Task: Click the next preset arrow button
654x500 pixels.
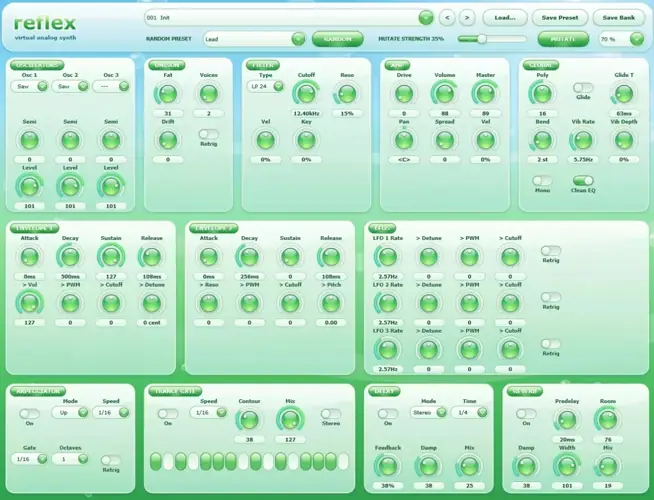Action: click(x=467, y=18)
